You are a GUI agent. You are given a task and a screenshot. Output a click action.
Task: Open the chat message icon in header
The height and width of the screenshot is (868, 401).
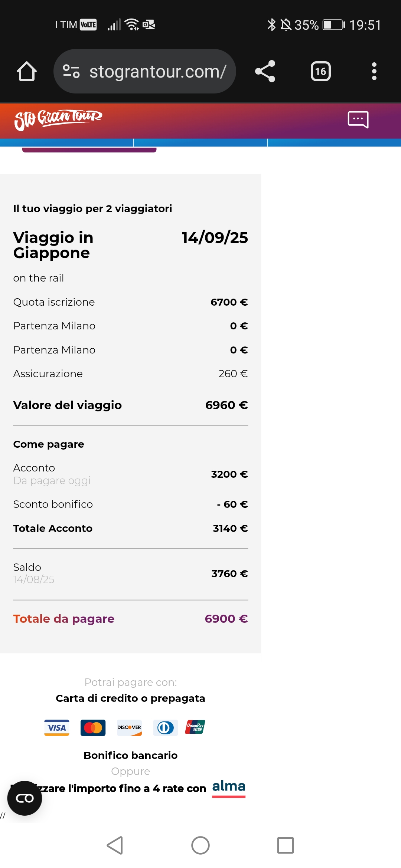coord(358,119)
